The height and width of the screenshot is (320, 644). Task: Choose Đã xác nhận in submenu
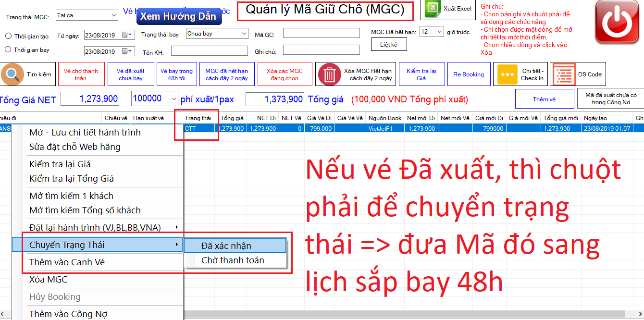coord(226,246)
